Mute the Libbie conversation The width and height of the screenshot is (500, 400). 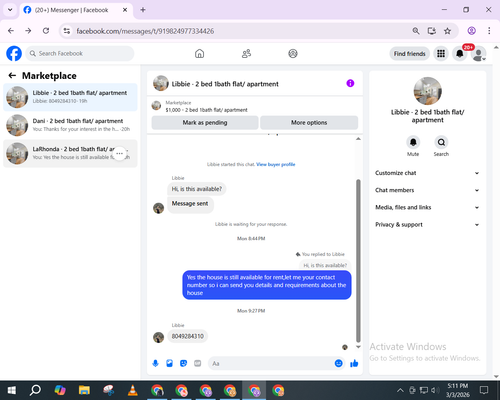click(413, 142)
